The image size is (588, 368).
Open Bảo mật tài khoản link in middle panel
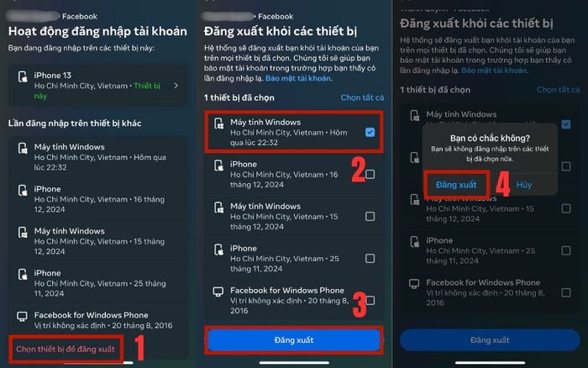pyautogui.click(x=298, y=78)
